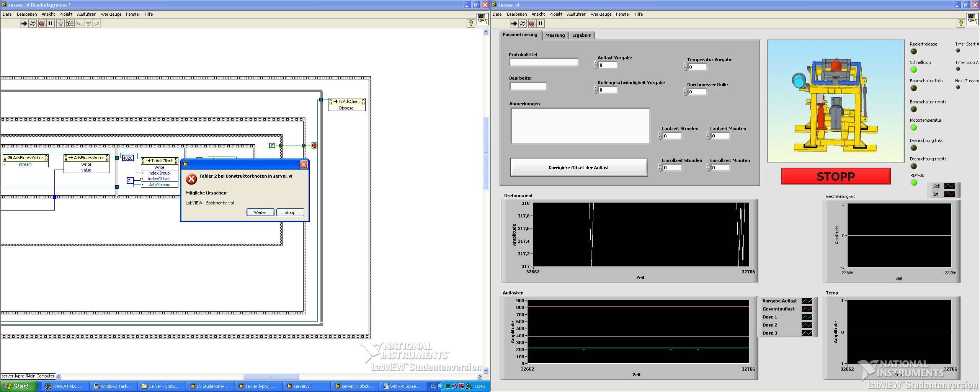Abort execution from the front panel toolbar
The width and height of the screenshot is (980, 392).
click(532, 24)
